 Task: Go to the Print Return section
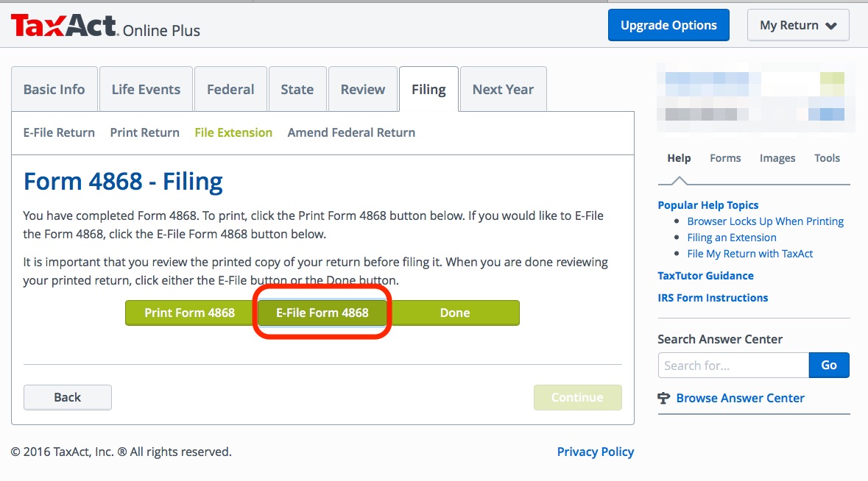point(144,132)
